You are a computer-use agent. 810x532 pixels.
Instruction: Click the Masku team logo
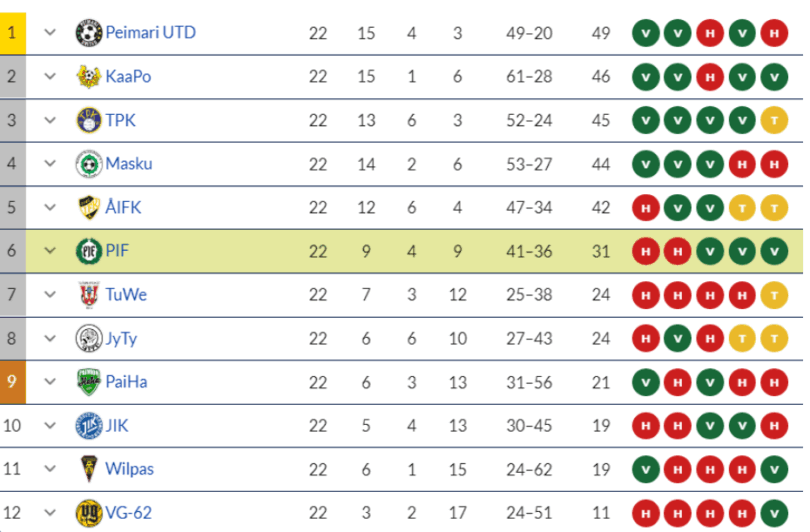pyautogui.click(x=89, y=164)
